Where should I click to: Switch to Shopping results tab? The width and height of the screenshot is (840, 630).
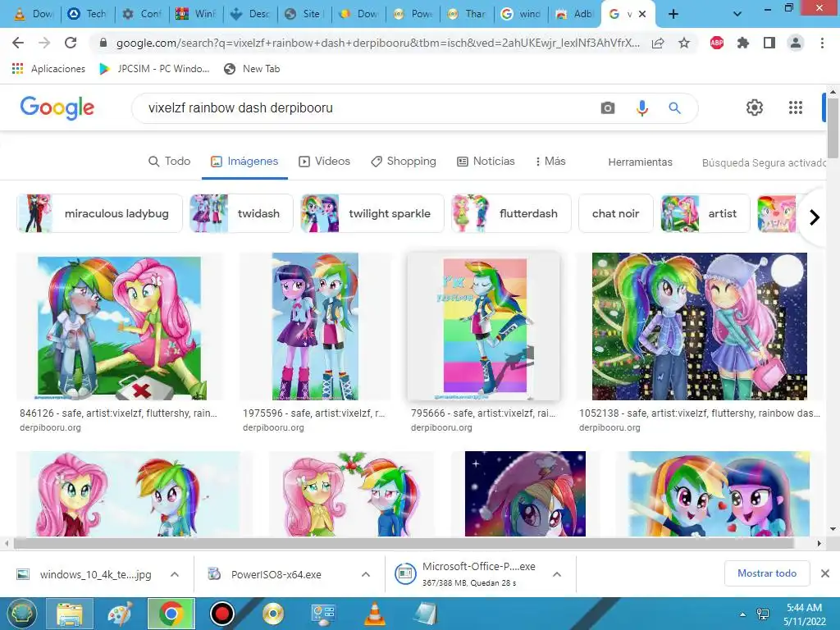pos(404,162)
